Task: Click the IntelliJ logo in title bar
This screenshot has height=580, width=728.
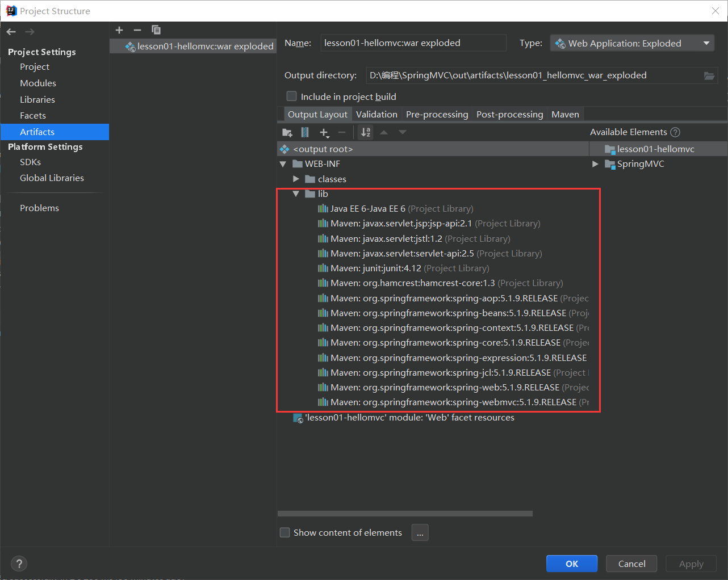Action: coord(11,11)
